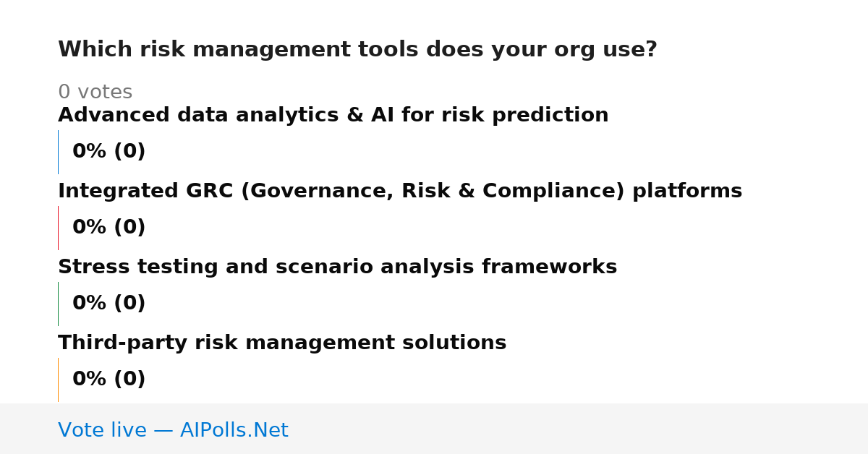Screen dimensions: 868x454
Task: Click the red result bar for Integrated GRC
Action: tap(58, 228)
